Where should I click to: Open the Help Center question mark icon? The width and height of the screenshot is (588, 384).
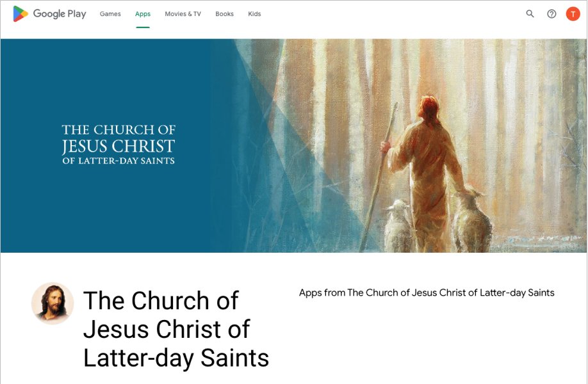point(551,14)
